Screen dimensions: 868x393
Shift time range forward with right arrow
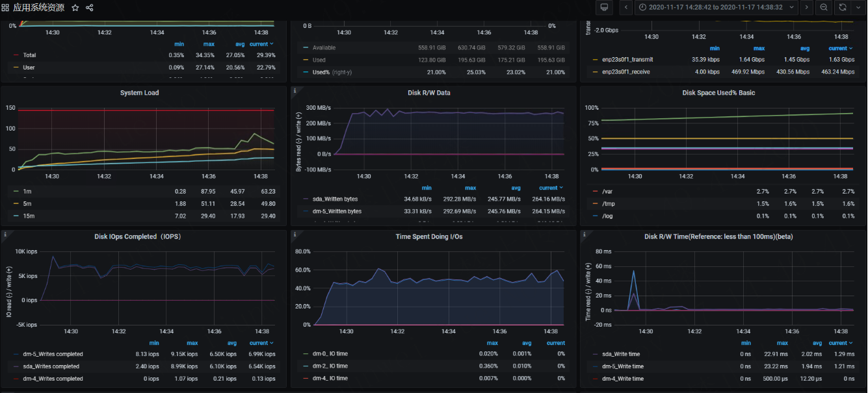pos(806,7)
